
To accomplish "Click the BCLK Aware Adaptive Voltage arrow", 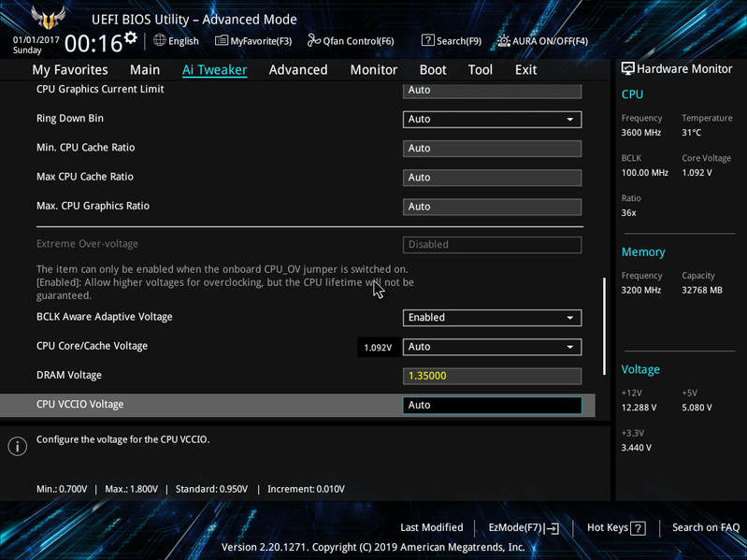I will [569, 318].
